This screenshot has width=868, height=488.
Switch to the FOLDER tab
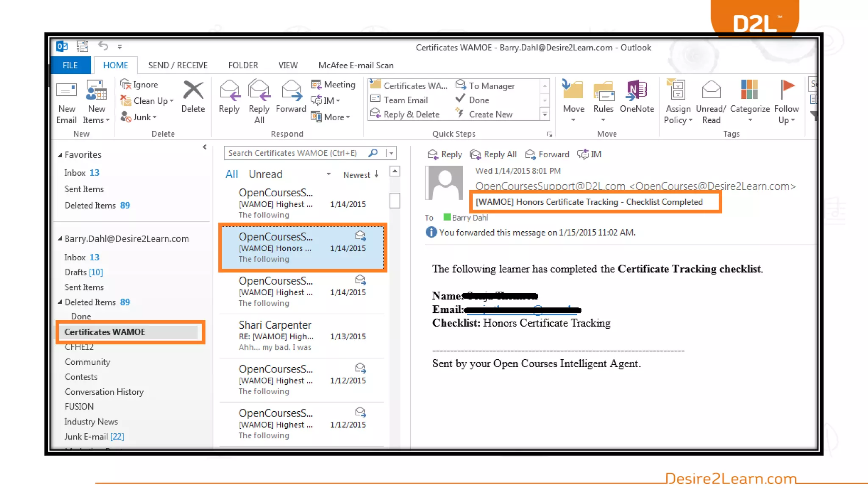(x=243, y=65)
